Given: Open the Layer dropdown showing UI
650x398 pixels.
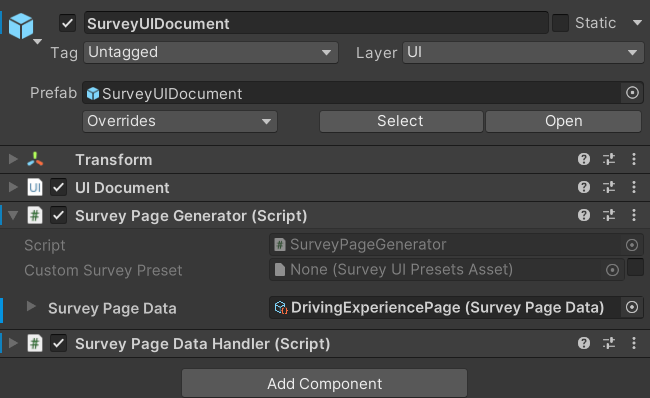Looking at the screenshot, I should [523, 53].
